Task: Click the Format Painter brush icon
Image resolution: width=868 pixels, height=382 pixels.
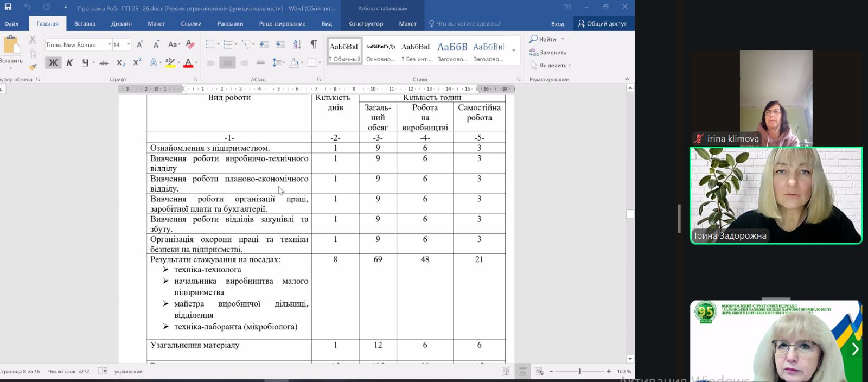Action: [33, 67]
